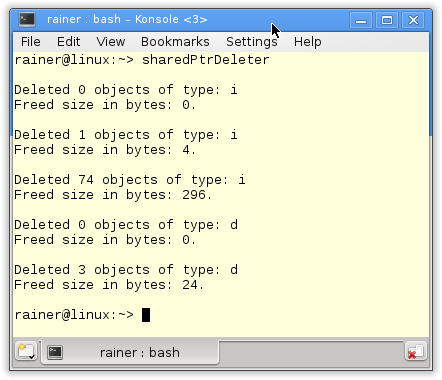Click line 'Deleted 1 objects of type: i'
442x380 pixels.
126,135
